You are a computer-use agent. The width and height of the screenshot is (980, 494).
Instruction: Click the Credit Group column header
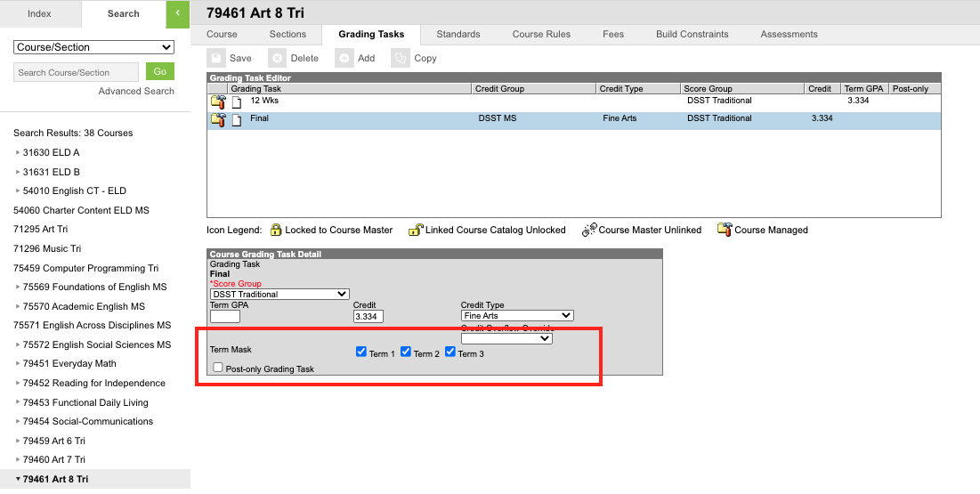coord(534,89)
